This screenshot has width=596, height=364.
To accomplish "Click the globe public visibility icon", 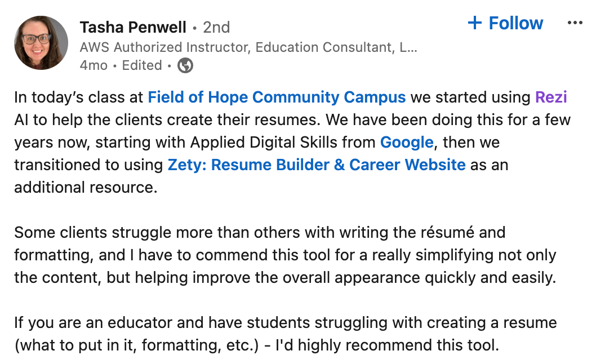I will tap(185, 65).
